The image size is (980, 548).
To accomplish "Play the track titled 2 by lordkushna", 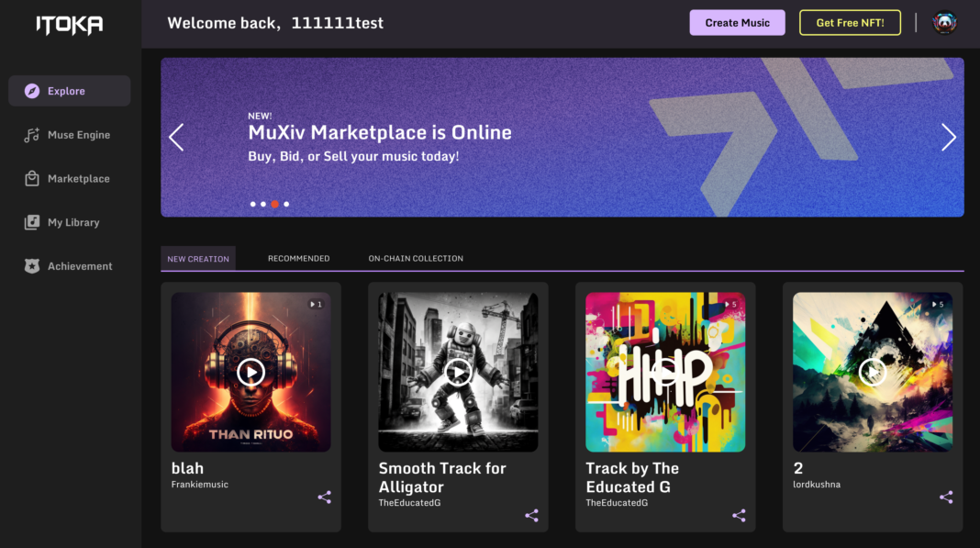I will pyautogui.click(x=873, y=372).
